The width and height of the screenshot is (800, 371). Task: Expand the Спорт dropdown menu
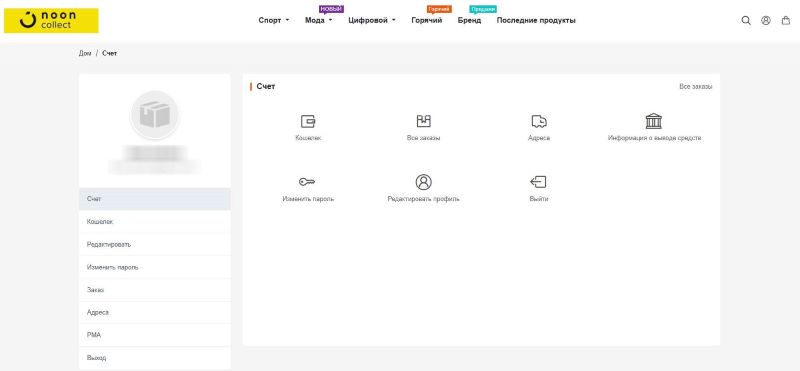[x=274, y=20]
